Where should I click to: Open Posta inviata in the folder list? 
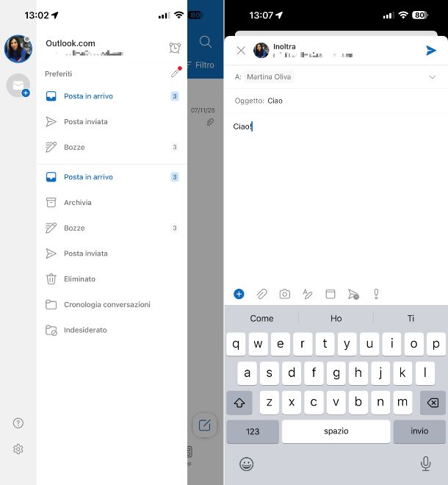tap(112, 254)
